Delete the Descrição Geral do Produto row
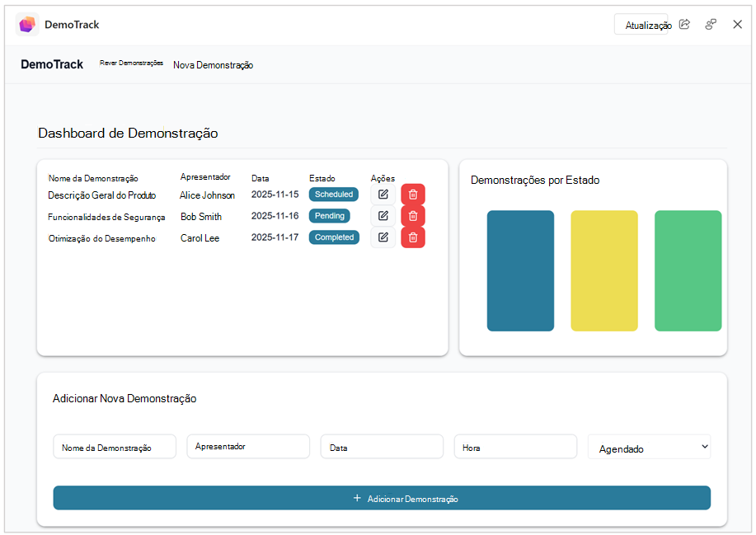 click(x=413, y=195)
